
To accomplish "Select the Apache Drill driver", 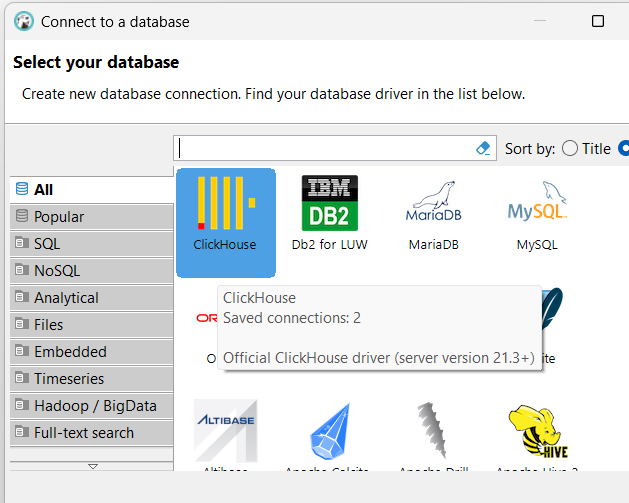I will [x=433, y=432].
